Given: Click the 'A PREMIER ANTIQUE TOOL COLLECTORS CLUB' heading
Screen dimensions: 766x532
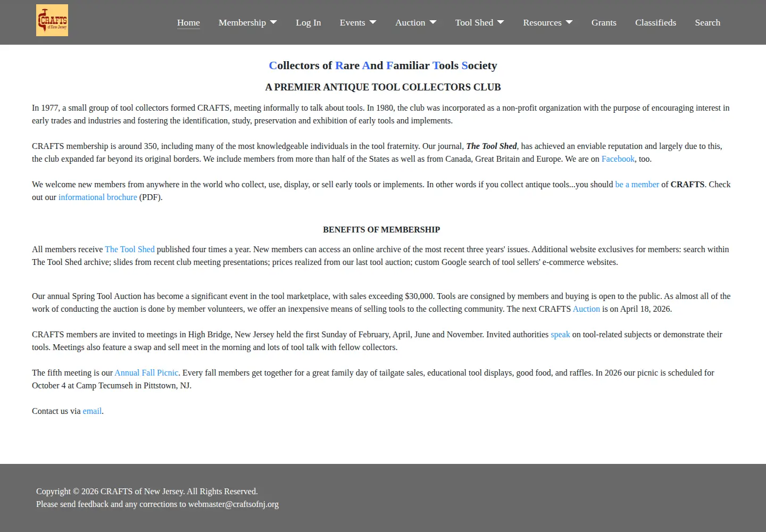Looking at the screenshot, I should point(383,87).
